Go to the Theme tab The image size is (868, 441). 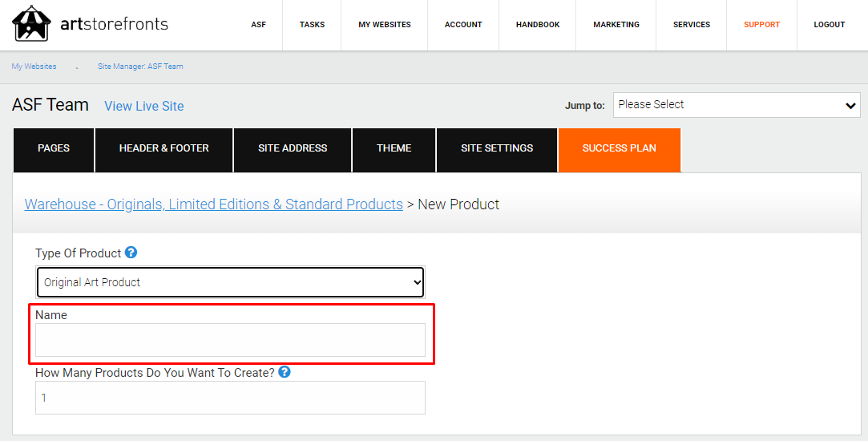394,149
